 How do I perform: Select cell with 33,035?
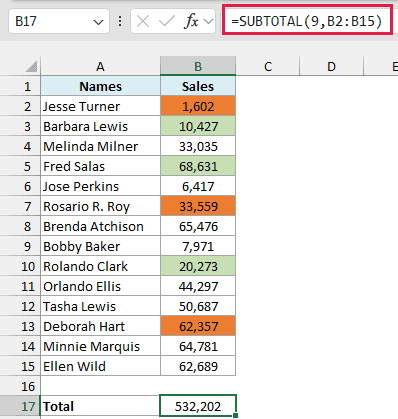pyautogui.click(x=198, y=146)
